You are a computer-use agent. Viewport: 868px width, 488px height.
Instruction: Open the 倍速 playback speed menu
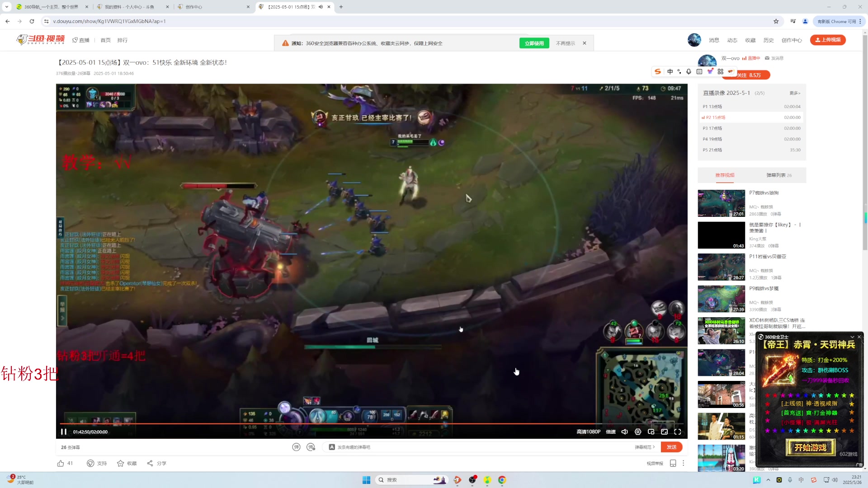click(x=611, y=432)
